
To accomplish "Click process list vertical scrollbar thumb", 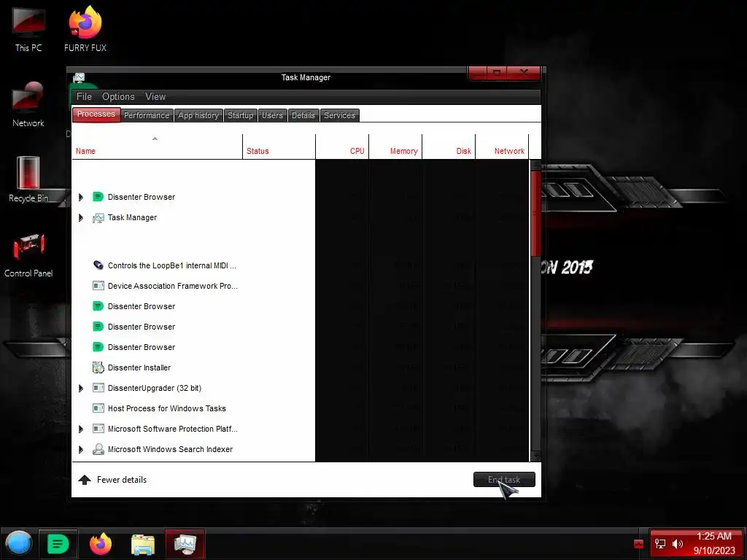I will [535, 214].
